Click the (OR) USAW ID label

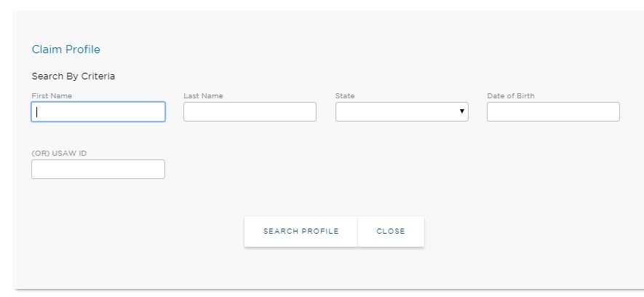60,153
